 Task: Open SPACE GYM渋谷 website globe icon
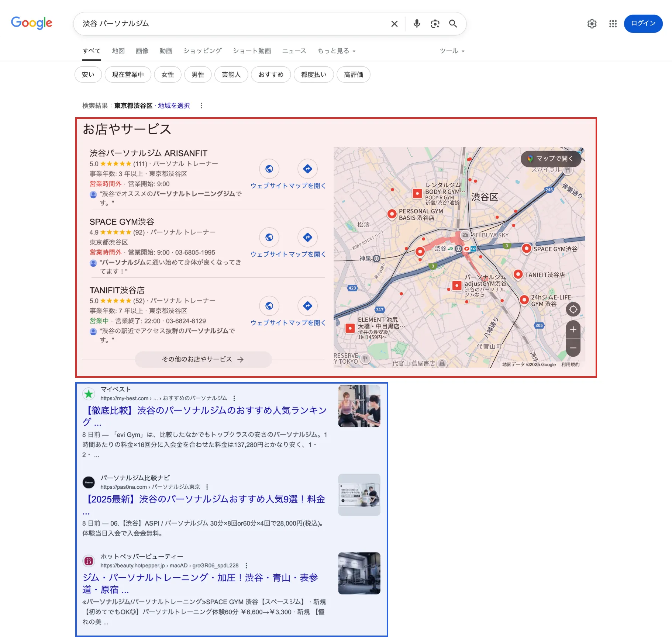[x=269, y=238]
